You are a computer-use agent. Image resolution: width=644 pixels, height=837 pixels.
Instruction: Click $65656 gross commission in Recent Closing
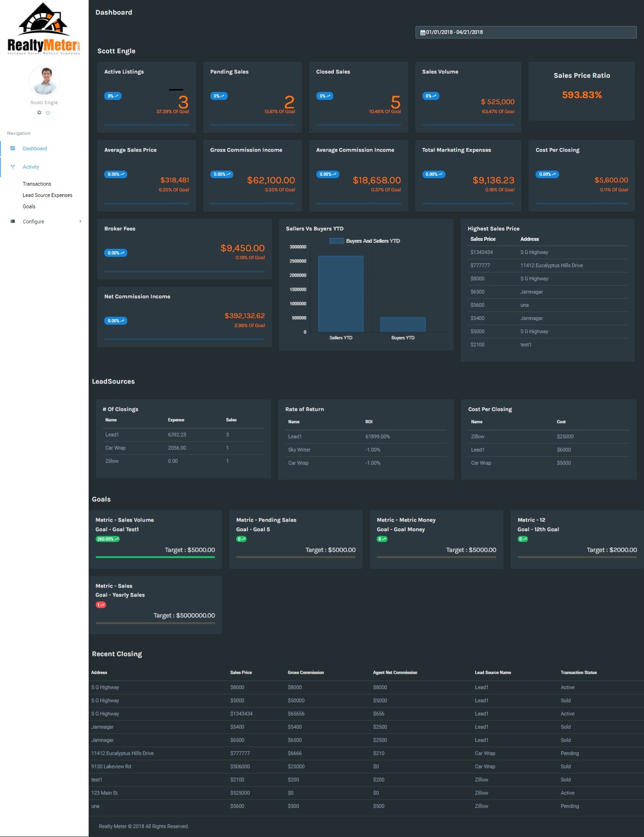tap(297, 714)
